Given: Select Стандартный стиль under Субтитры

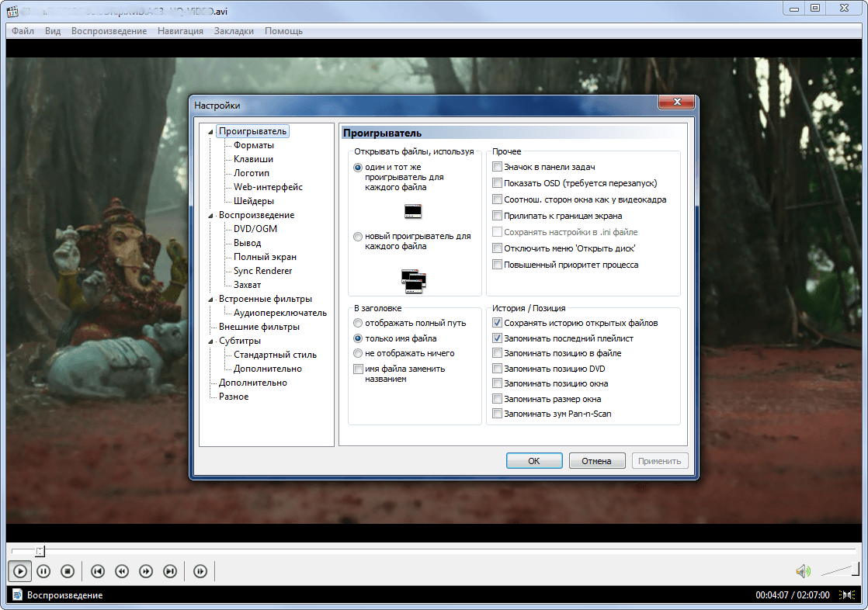Looking at the screenshot, I should pos(275,354).
